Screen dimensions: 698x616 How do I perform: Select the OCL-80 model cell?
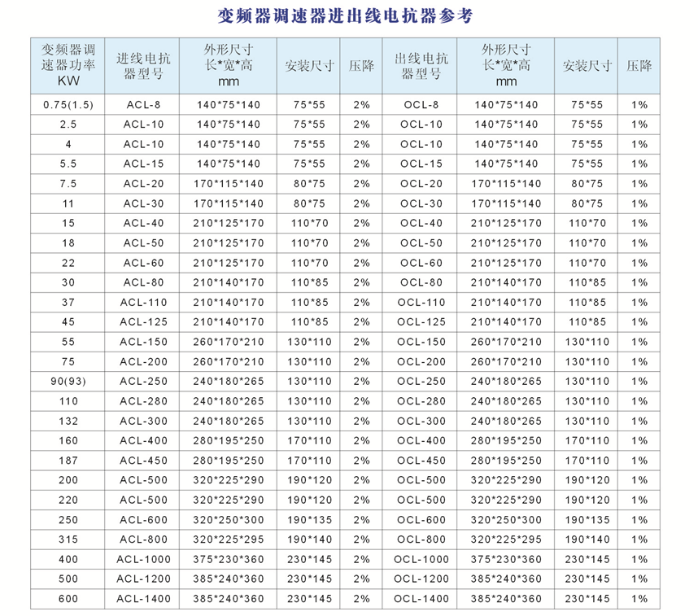pos(421,282)
